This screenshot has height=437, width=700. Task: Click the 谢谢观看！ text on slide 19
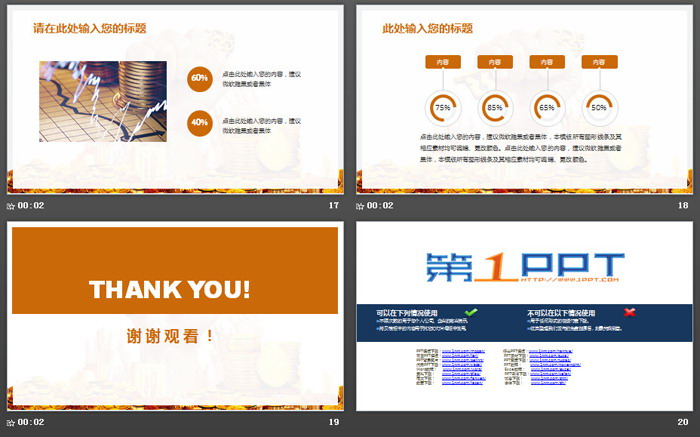point(170,336)
